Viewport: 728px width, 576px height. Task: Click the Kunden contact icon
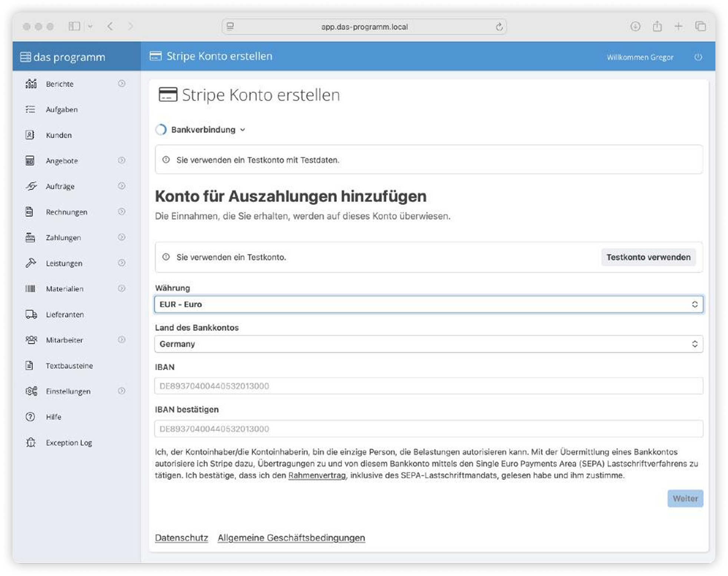coord(30,135)
